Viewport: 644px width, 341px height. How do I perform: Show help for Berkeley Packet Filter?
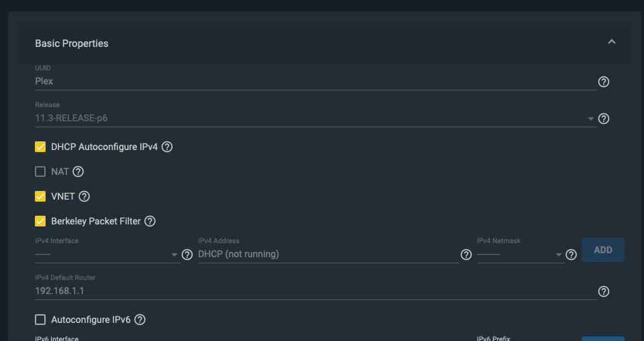[x=150, y=221]
